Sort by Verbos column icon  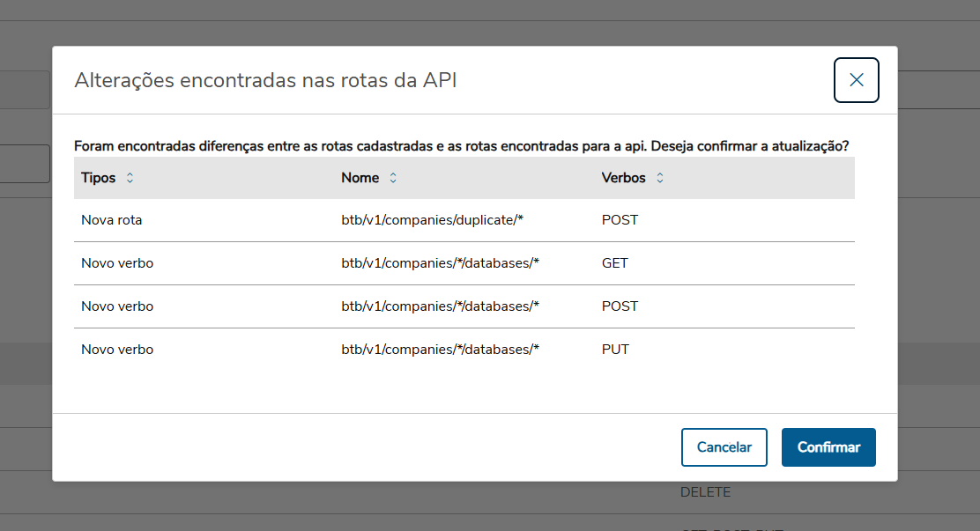click(660, 178)
